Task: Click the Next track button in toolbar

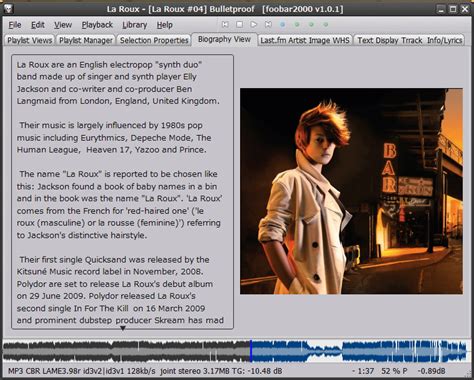Action: 268,24
